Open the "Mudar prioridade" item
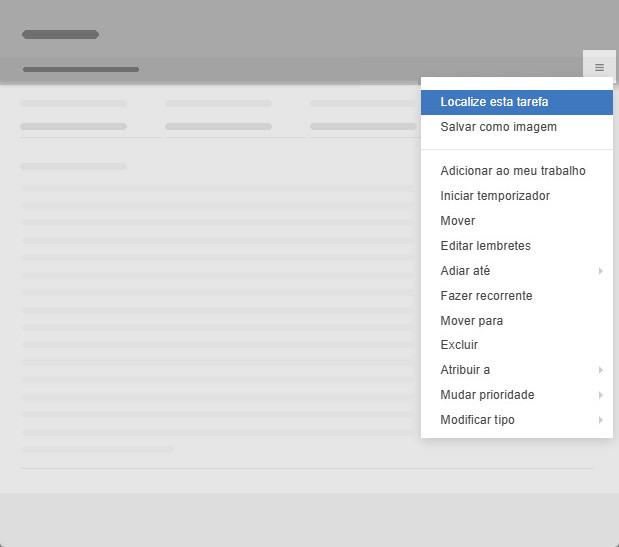This screenshot has width=619, height=547. coord(517,395)
